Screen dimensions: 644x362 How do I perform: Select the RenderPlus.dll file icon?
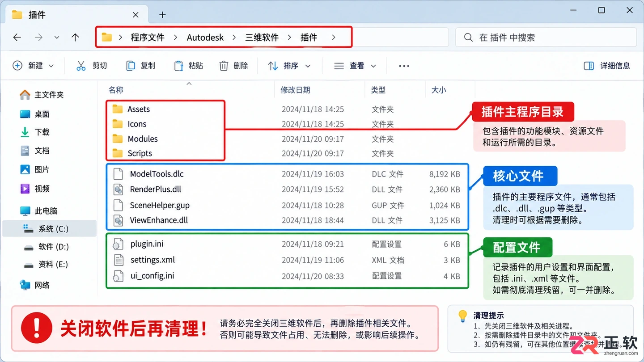[x=118, y=189]
